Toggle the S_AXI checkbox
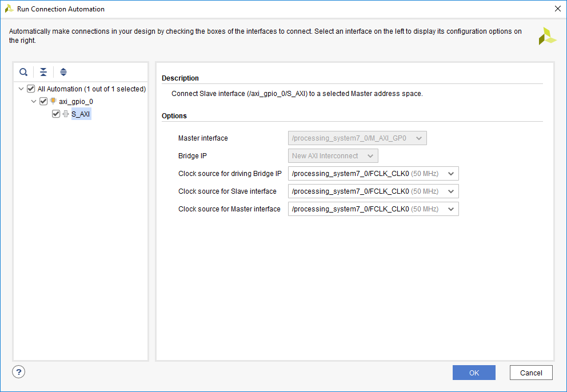Screen dimensions: 567x392 tap(55, 114)
